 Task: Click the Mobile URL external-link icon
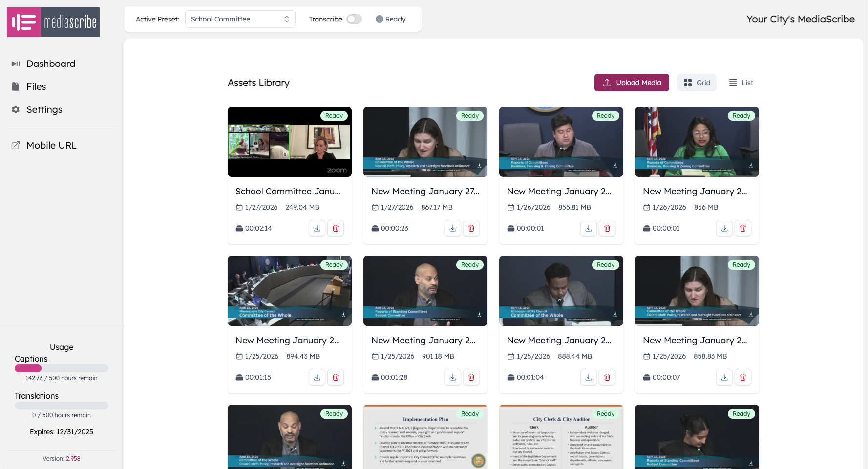pyautogui.click(x=16, y=145)
